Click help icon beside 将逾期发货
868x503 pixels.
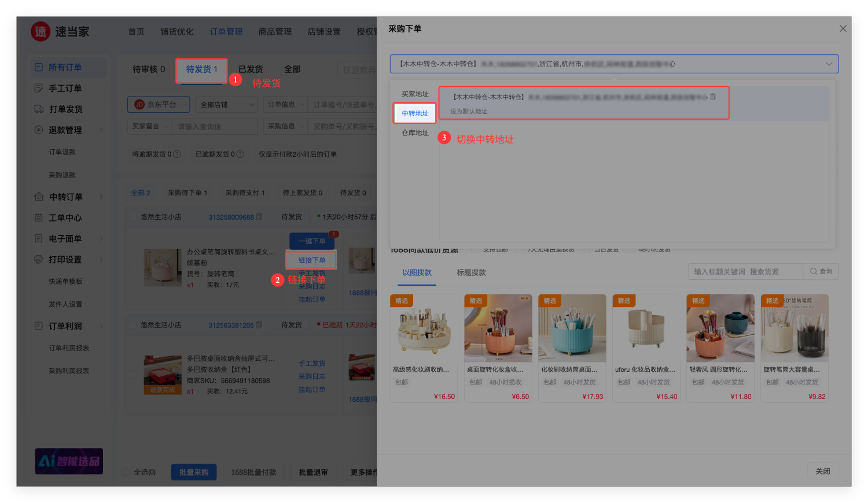[177, 154]
